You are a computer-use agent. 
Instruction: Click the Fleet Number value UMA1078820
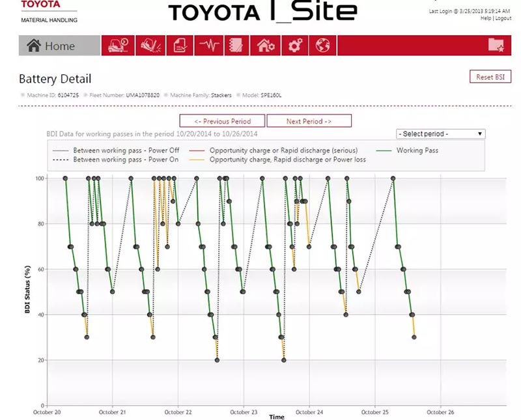point(143,95)
